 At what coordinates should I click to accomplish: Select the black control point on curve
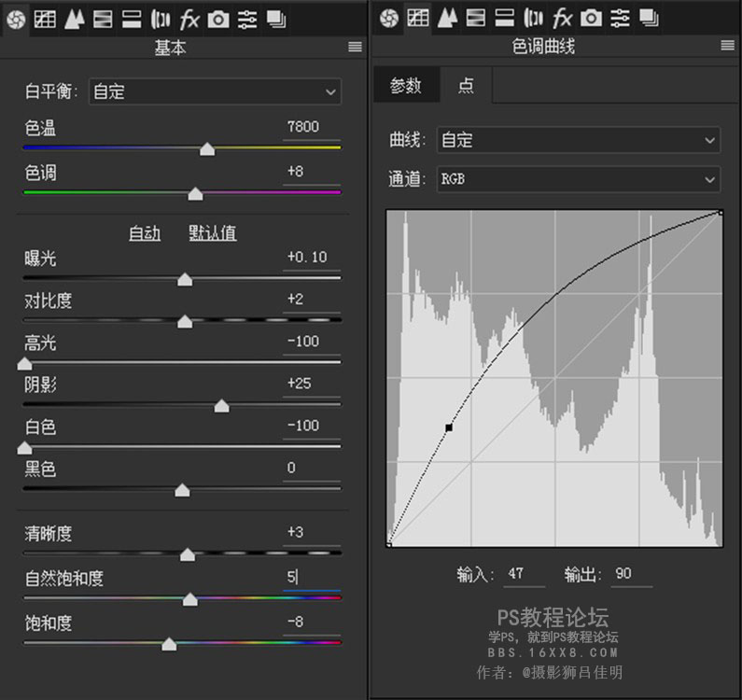(x=449, y=427)
